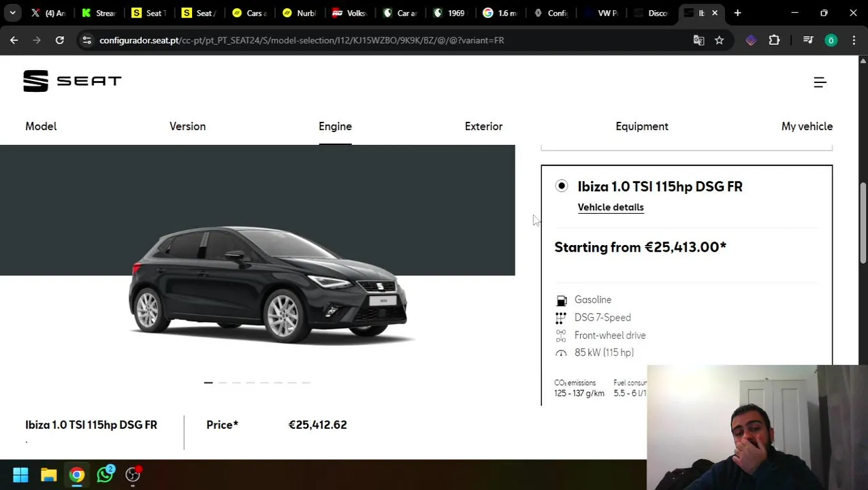Go to the Version step
The image size is (868, 490).
[x=187, y=127]
